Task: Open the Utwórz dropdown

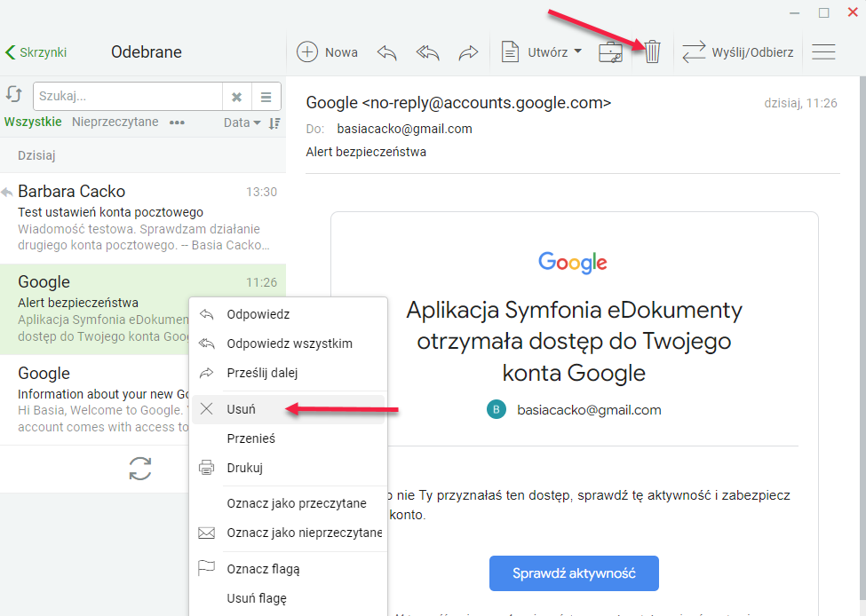Action: (542, 52)
